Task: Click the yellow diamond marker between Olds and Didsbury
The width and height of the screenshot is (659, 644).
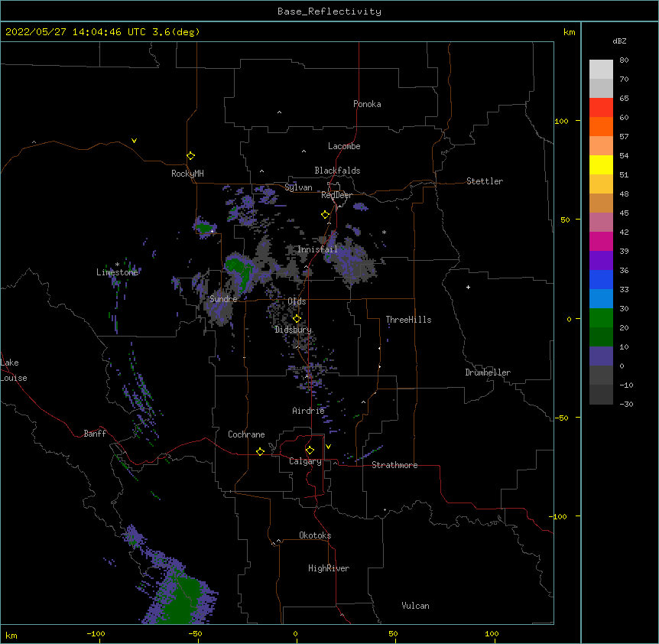Action: (297, 319)
